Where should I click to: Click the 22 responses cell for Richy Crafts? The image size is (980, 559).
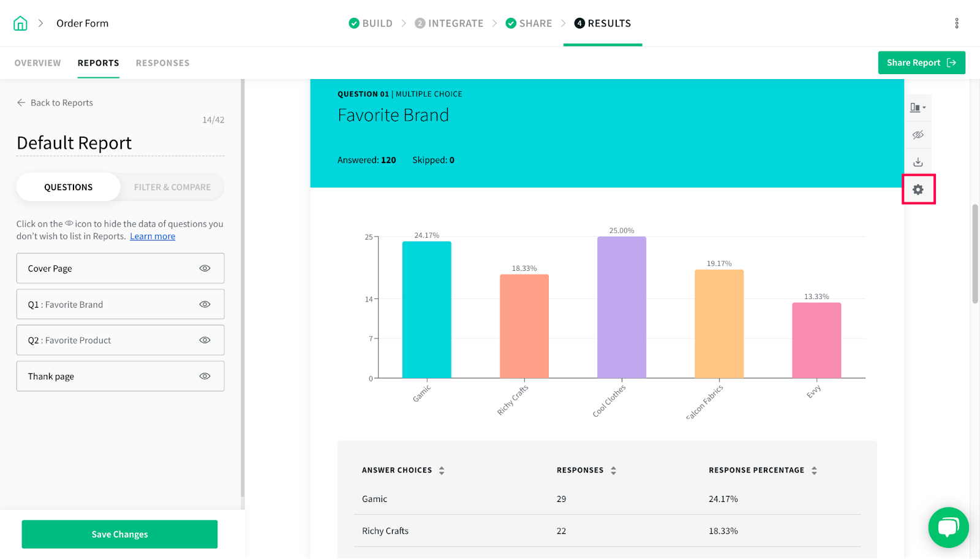point(562,531)
